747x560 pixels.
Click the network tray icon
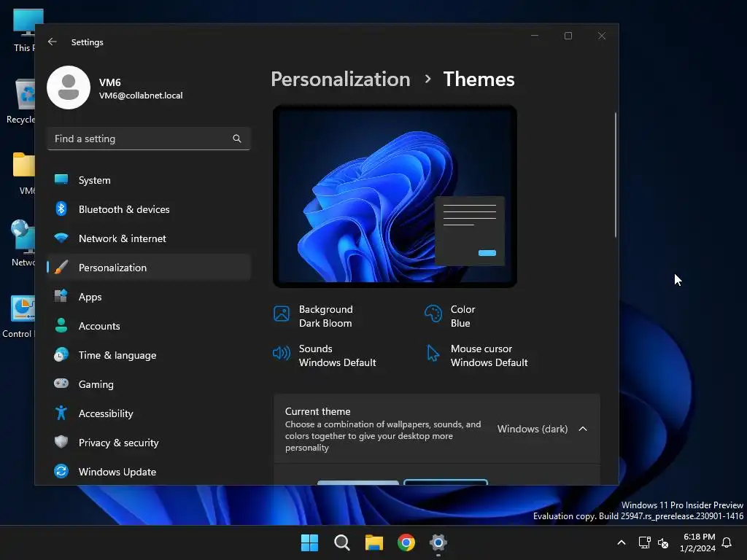tap(645, 542)
